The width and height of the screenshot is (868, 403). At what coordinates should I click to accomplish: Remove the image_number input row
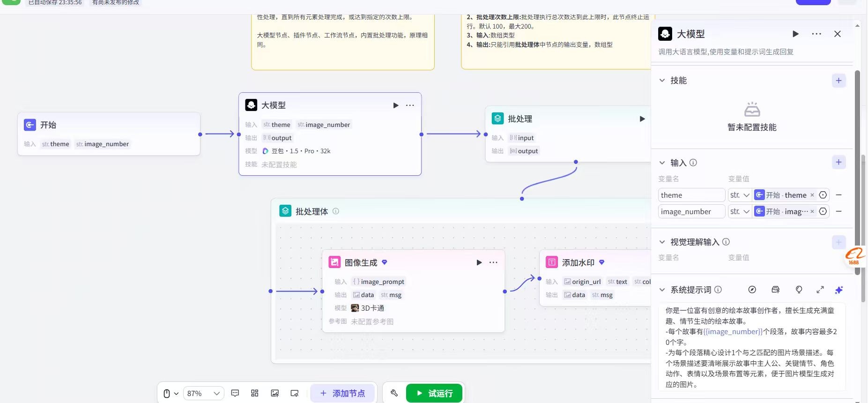pos(839,211)
